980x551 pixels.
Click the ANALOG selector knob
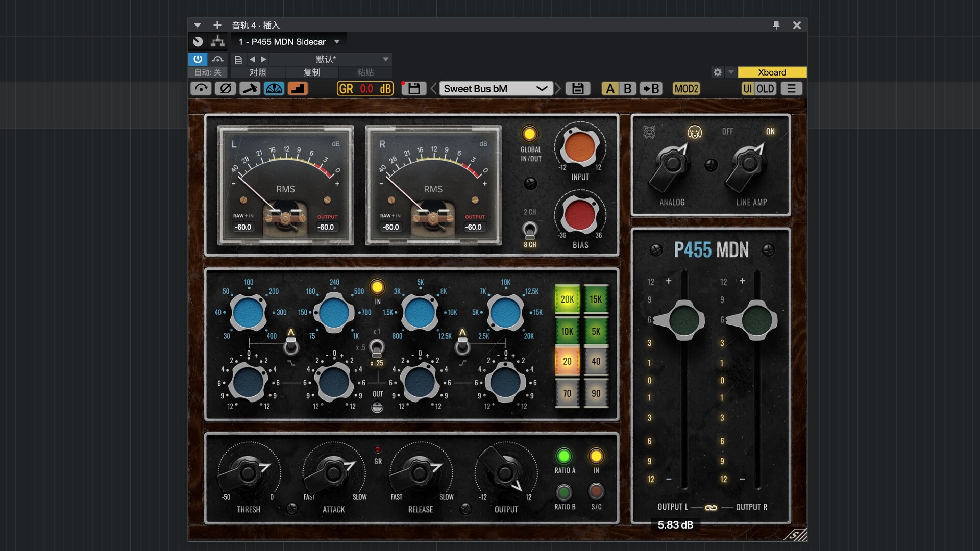click(x=671, y=165)
